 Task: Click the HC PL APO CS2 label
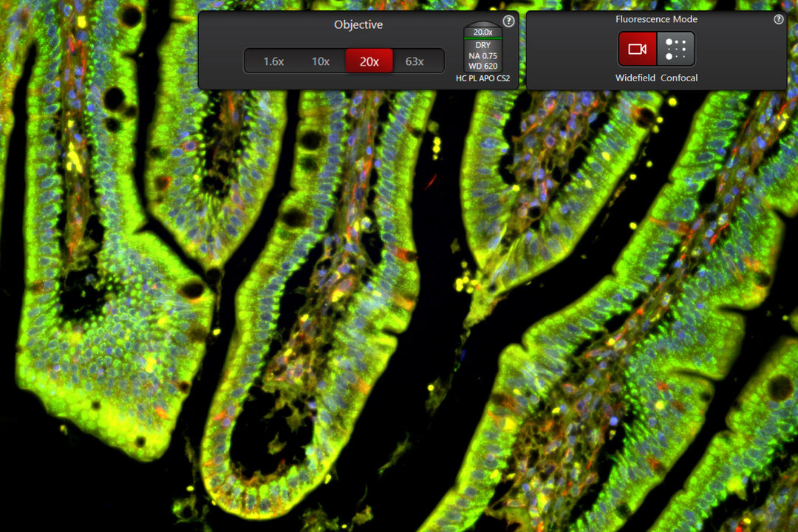[482, 78]
